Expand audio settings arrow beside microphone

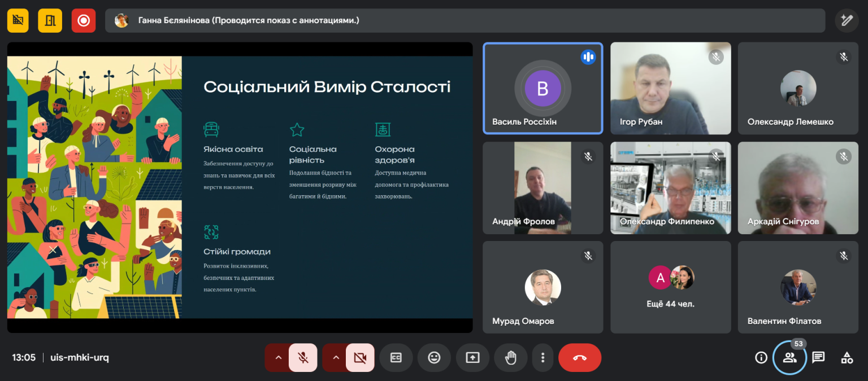278,357
